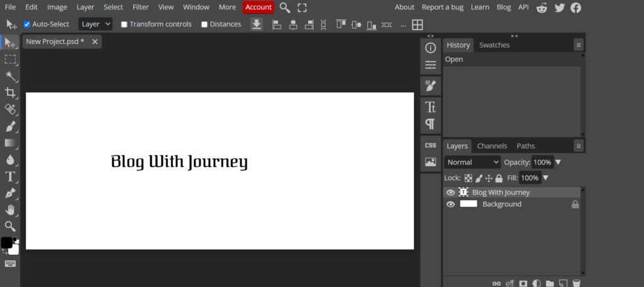Align left edges icon in options bar
Viewport: 644px width, 287px height.
[277, 24]
